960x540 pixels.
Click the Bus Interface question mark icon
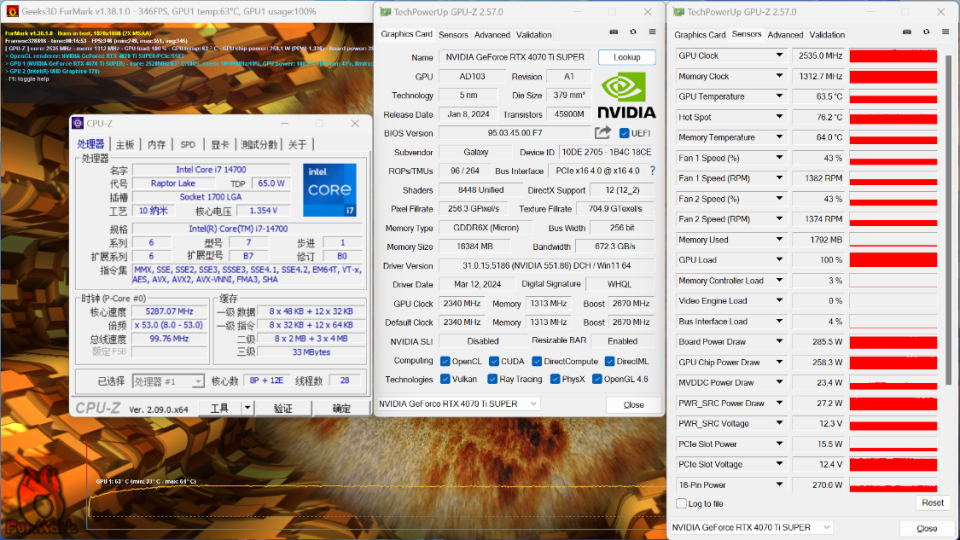(x=652, y=171)
